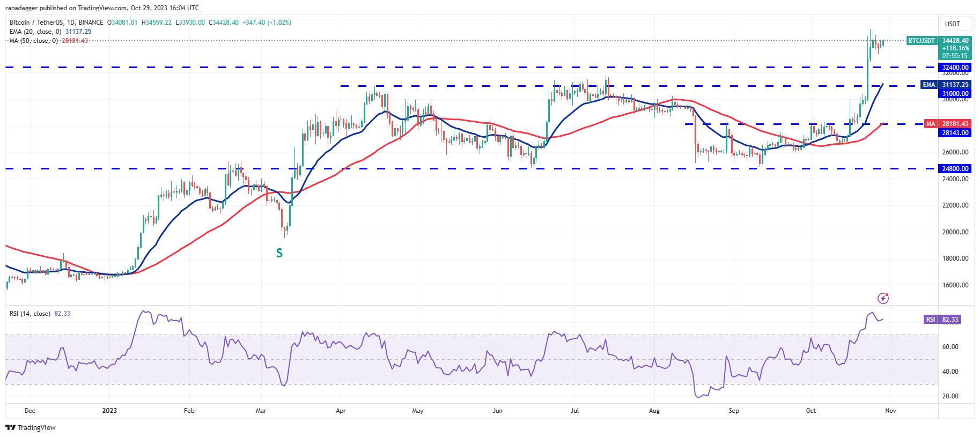Click the RSI 82.33 axis label
This screenshot has width=980, height=437.
point(941,320)
